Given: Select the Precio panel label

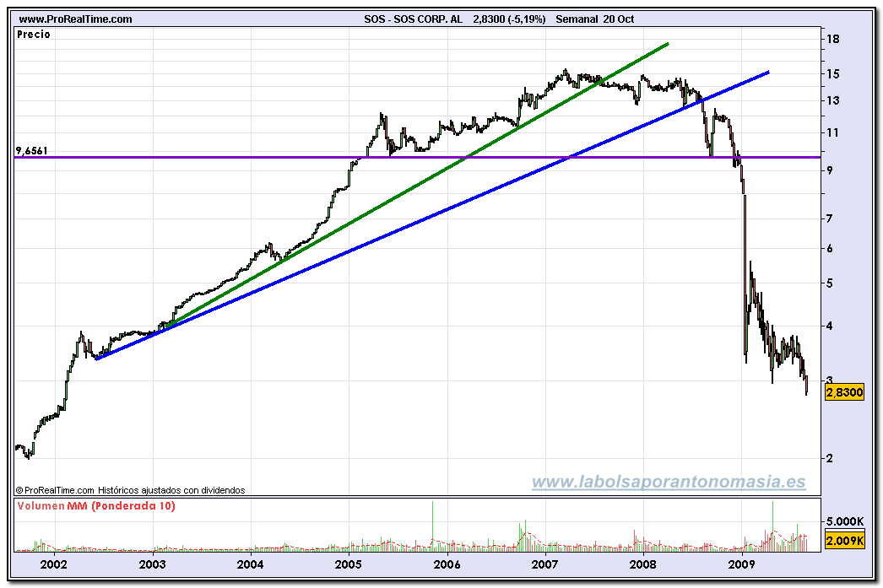Looking at the screenshot, I should 34,35.
